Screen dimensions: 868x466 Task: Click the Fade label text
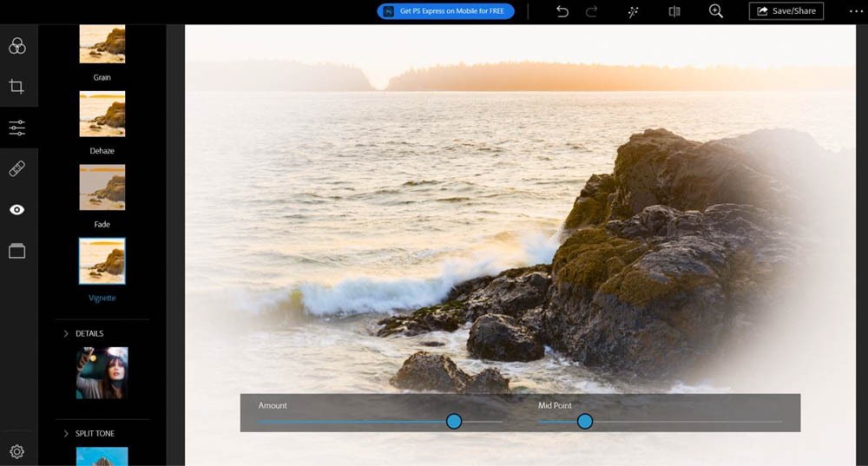click(102, 224)
